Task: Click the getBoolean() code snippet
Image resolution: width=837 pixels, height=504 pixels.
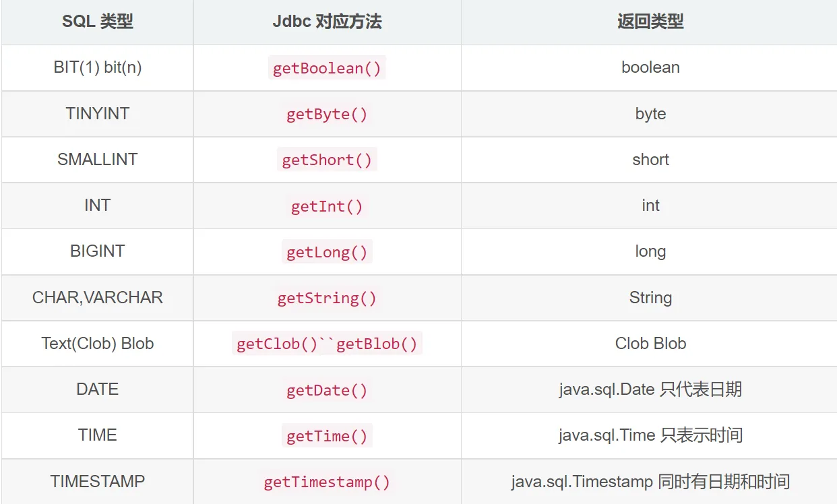Action: tap(327, 68)
